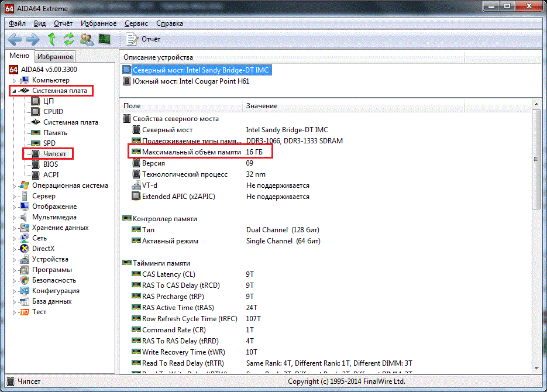Open the Отчёт menu

click(x=63, y=23)
